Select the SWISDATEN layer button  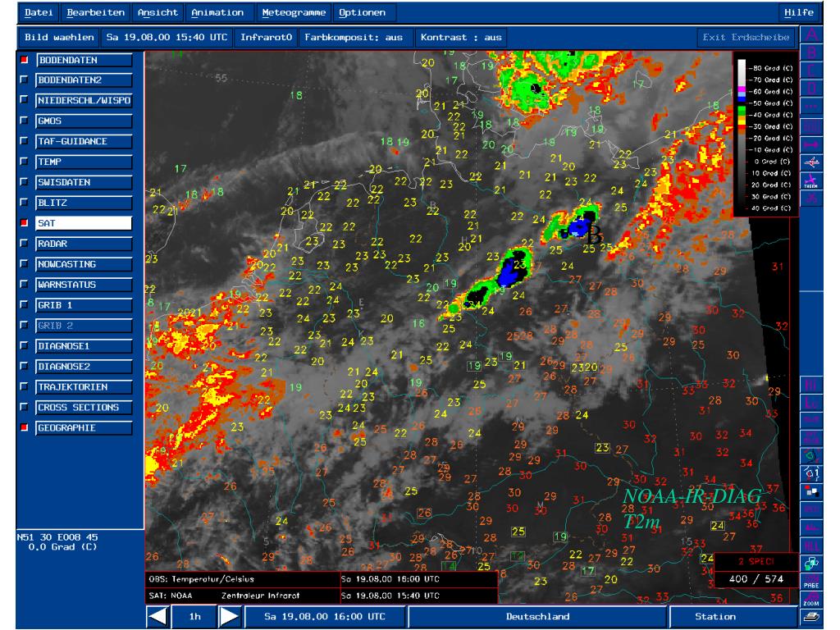pos(84,182)
